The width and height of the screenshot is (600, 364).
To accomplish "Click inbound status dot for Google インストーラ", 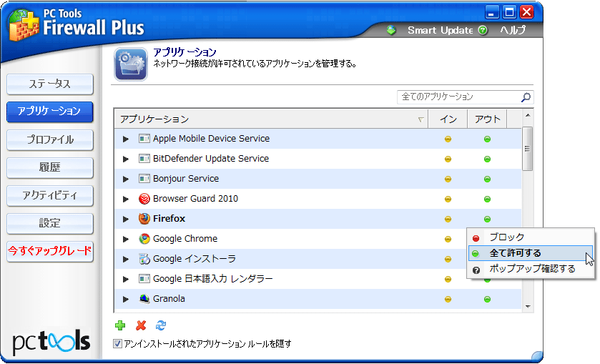I will [x=448, y=259].
